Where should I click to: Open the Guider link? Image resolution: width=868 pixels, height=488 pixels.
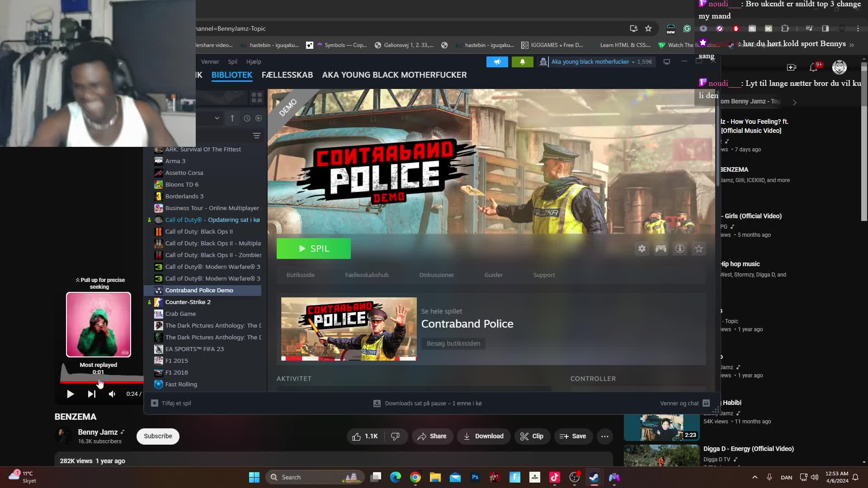pos(493,275)
